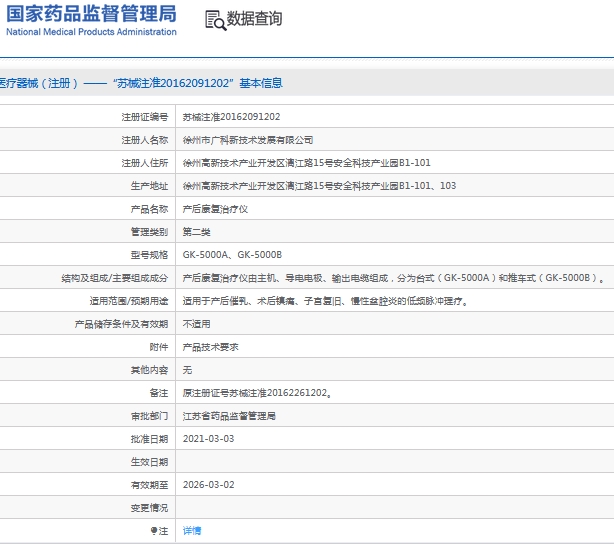Click the 适用范围/预期用途 label
Viewport: 614px width, 551px height.
point(129,301)
